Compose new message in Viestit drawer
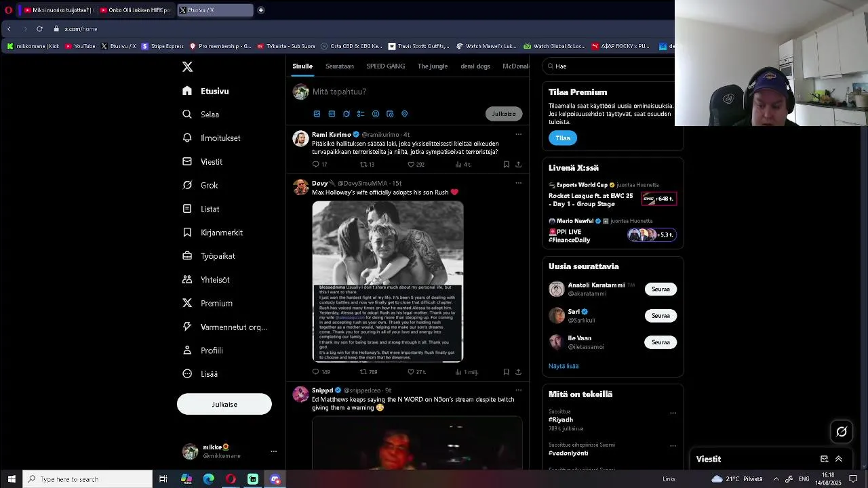The image size is (868, 488). click(824, 459)
